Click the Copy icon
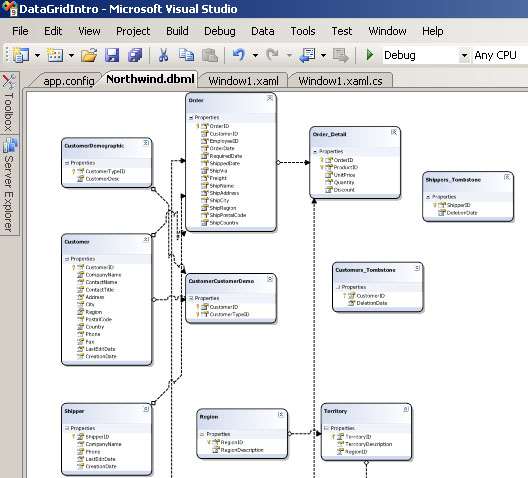This screenshot has height=478, width=528. point(186,55)
